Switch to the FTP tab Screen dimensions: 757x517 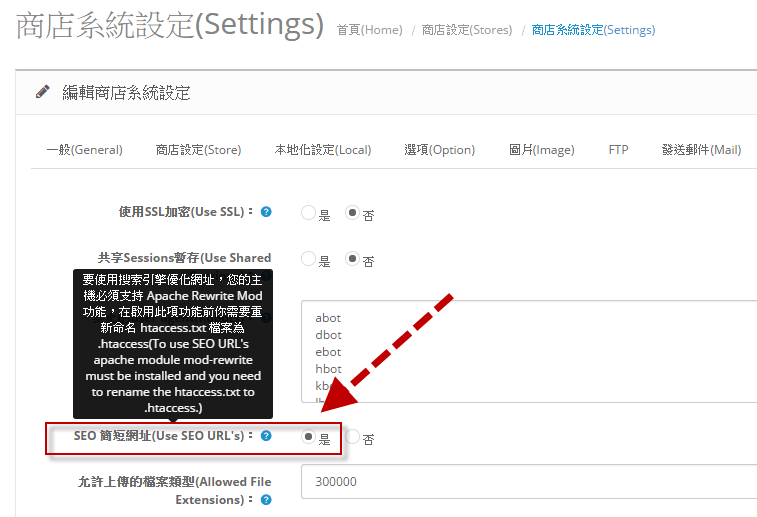(618, 150)
